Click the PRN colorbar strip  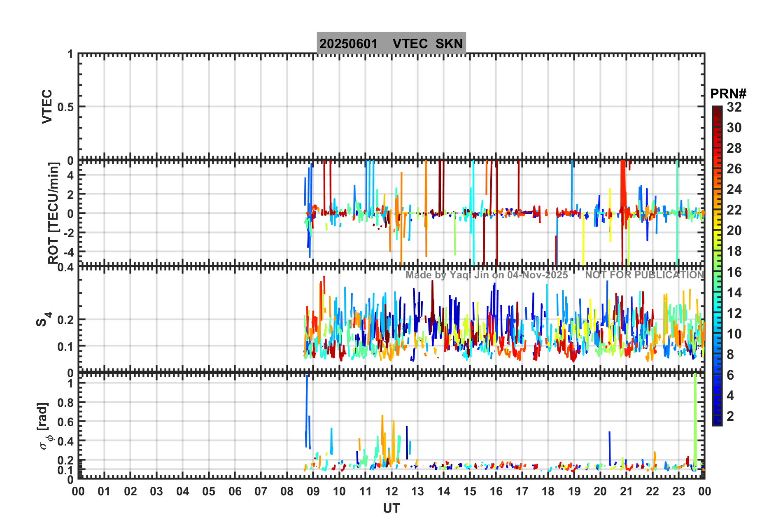(x=717, y=266)
